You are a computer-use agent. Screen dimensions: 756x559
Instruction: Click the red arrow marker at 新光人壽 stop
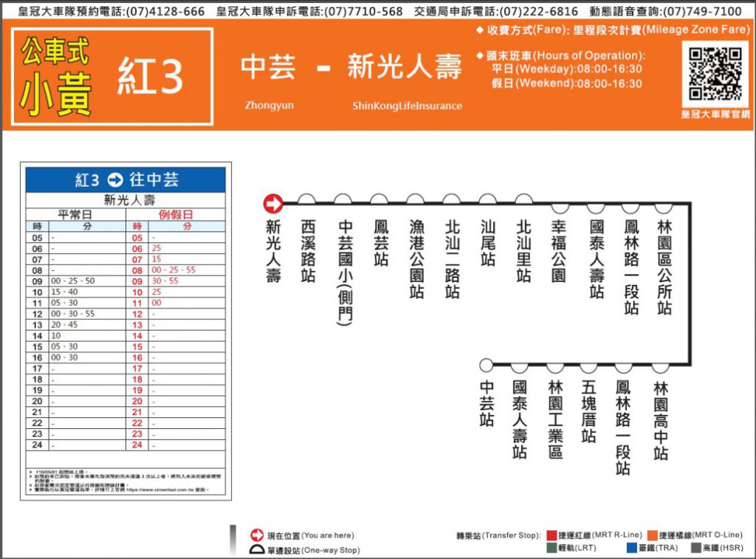[273, 204]
